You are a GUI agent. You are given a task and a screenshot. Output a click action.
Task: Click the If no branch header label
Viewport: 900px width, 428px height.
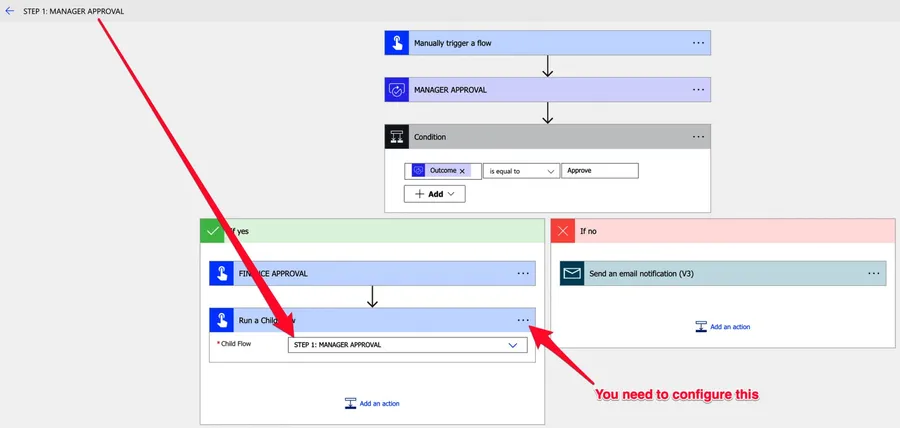tap(588, 231)
